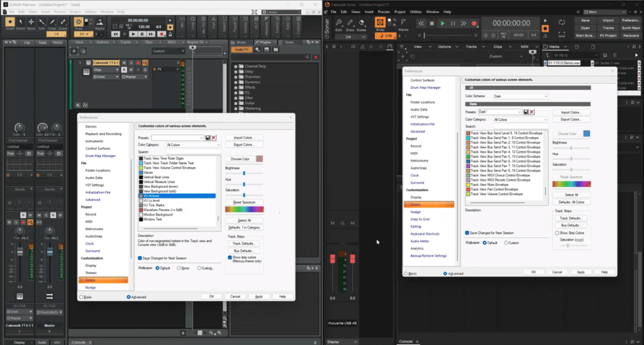644x345 pixels.
Task: Open the Color Category dropdown in SONAR Platinum
Action: tap(193, 145)
